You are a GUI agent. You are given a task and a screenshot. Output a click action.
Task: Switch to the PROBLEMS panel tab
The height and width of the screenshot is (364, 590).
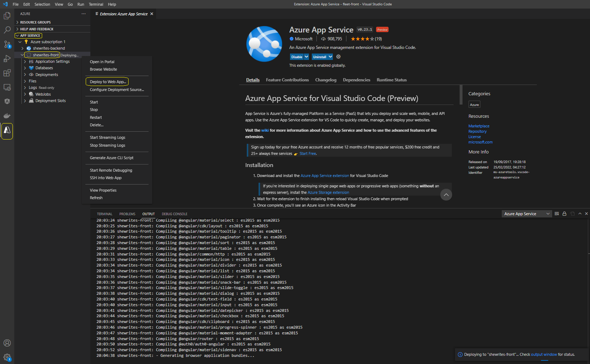(127, 214)
